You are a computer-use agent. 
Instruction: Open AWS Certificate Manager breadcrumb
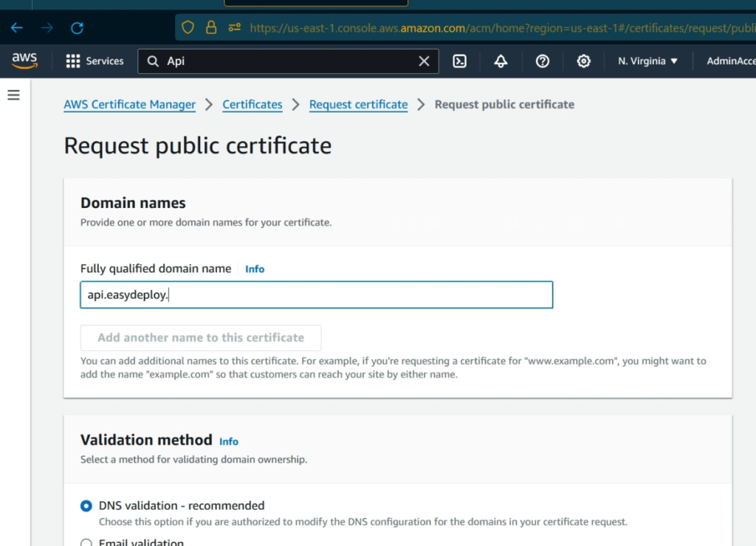pos(129,104)
